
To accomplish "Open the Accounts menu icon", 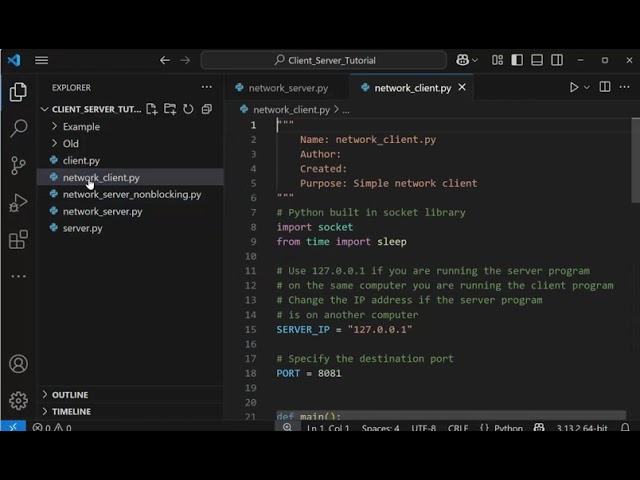I will tap(18, 364).
